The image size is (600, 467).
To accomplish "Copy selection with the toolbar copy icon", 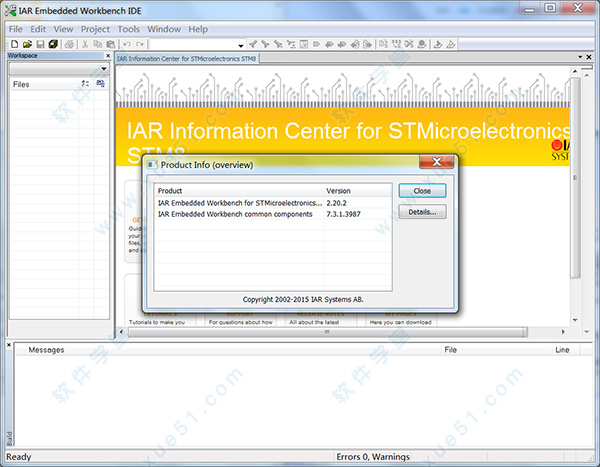I will (x=98, y=44).
